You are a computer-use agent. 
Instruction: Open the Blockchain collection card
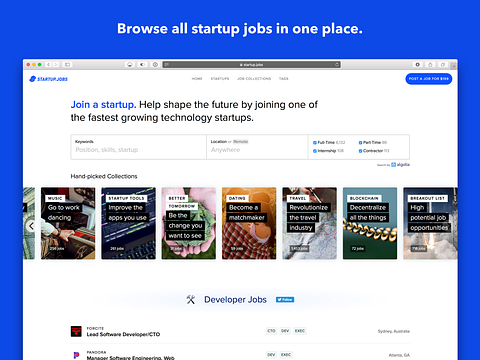coord(370,223)
